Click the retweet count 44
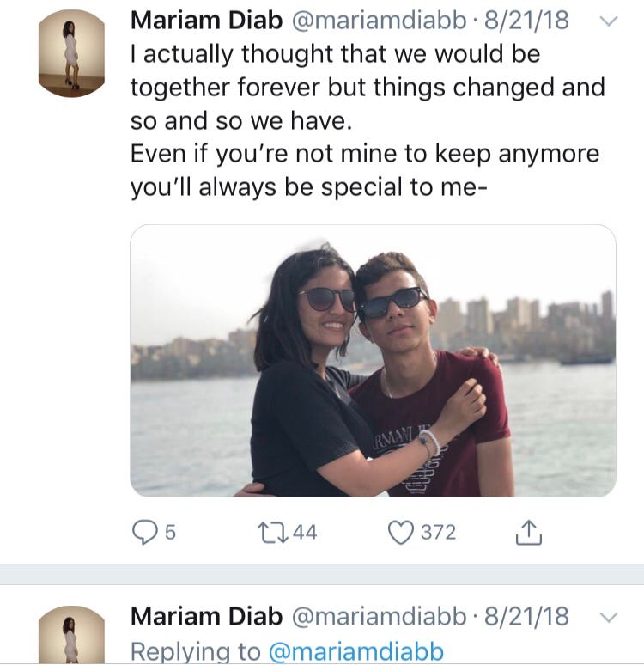The width and height of the screenshot is (644, 665). click(x=304, y=533)
